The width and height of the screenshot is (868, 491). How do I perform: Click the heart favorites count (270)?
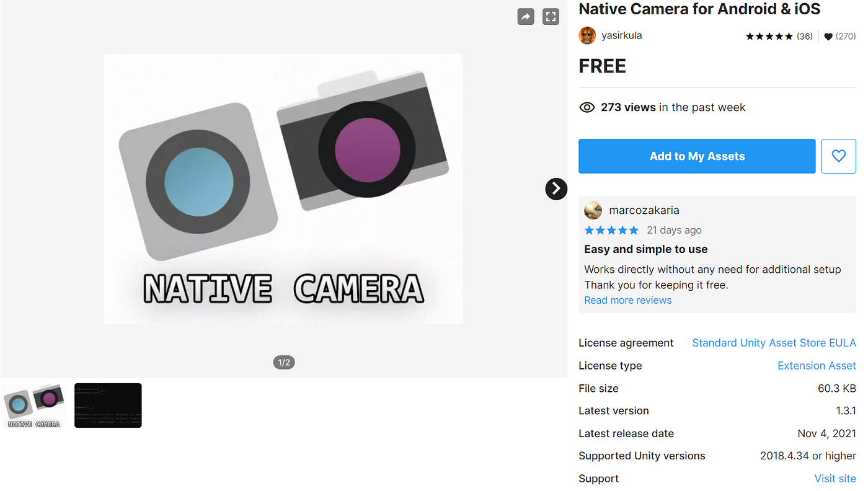coord(839,37)
